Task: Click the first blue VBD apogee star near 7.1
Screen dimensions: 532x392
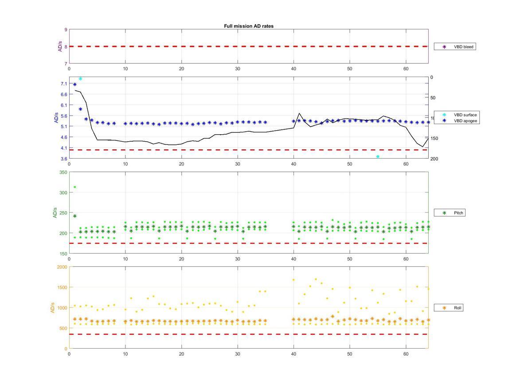Action: point(74,84)
